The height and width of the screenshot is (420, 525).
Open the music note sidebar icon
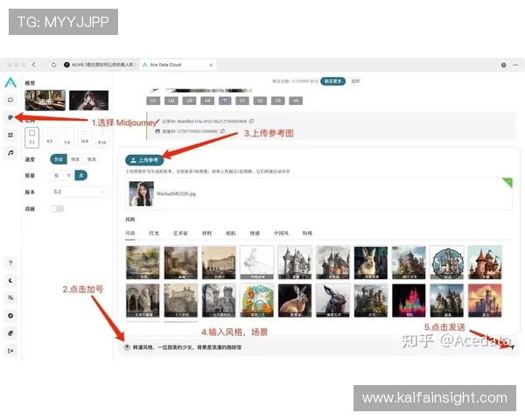pyautogui.click(x=10, y=153)
